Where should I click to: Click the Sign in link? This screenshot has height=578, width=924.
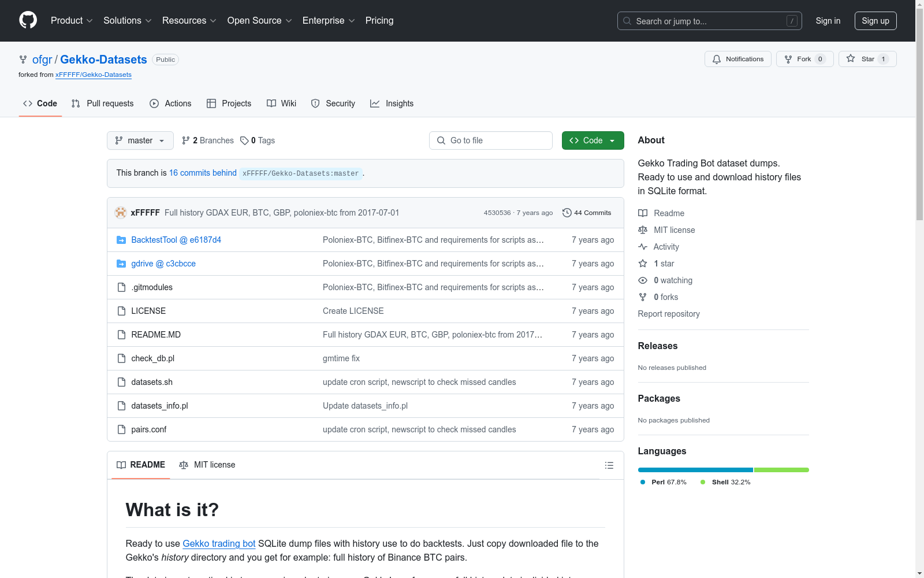[828, 21]
